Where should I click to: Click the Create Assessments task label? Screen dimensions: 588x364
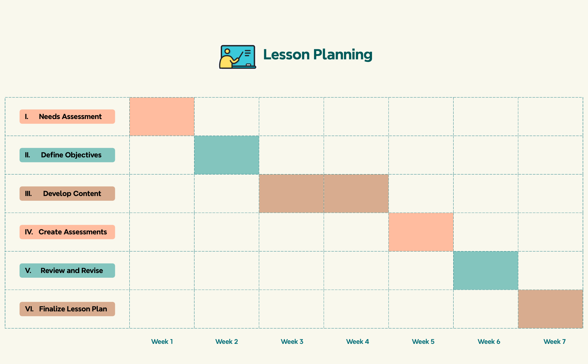click(67, 232)
